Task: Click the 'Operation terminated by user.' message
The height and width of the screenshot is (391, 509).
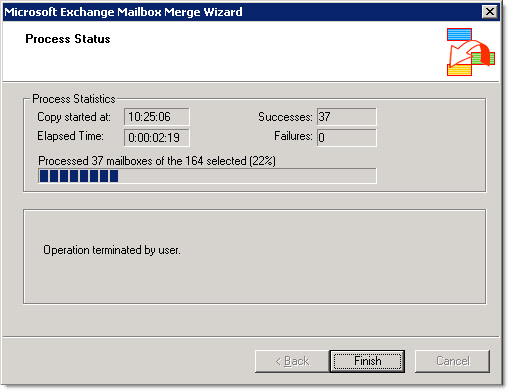Action: pos(112,250)
